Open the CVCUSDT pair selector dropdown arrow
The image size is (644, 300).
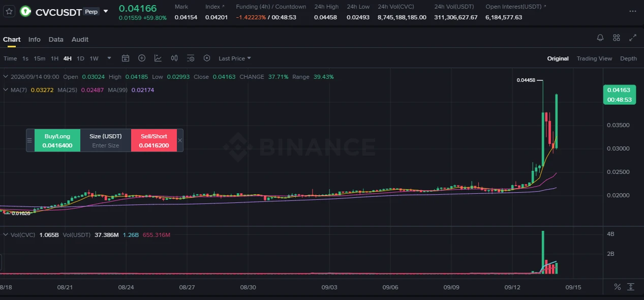[x=106, y=11]
